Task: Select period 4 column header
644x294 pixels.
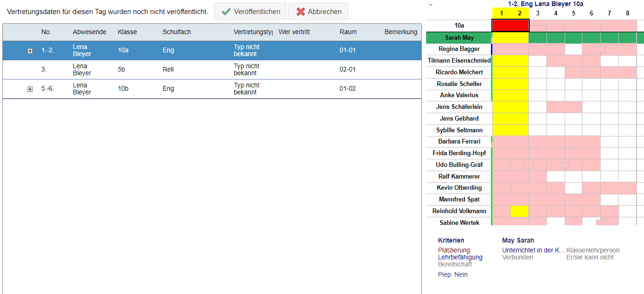Action: click(555, 14)
